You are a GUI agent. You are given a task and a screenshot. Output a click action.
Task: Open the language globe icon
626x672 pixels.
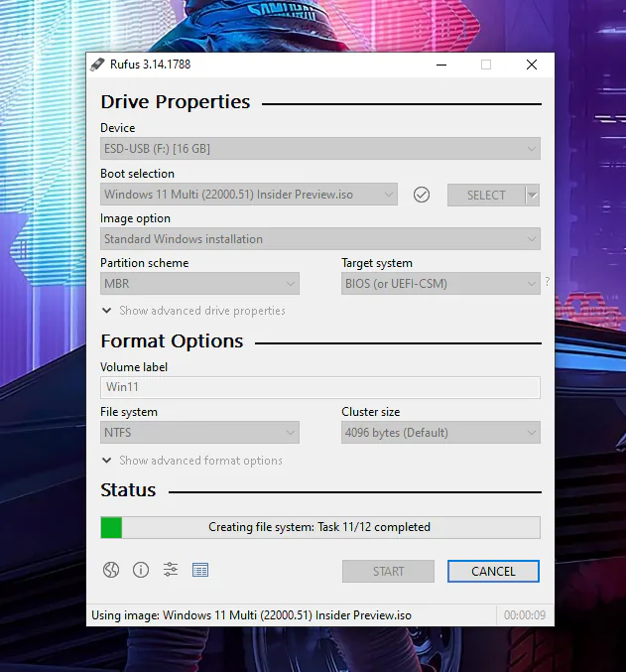coord(111,570)
